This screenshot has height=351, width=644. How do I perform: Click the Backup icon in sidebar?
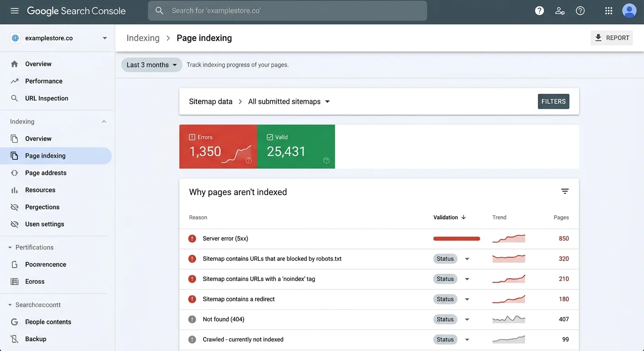pos(15,339)
